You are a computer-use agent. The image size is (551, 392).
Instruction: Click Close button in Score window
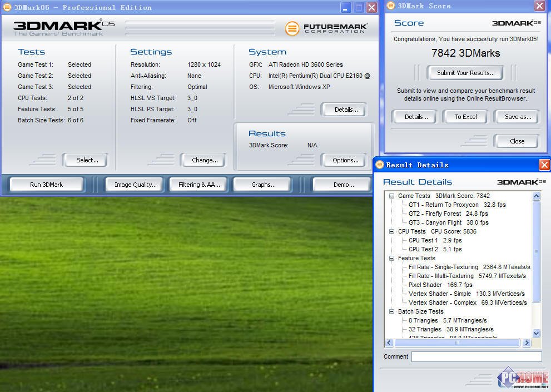[x=517, y=141]
